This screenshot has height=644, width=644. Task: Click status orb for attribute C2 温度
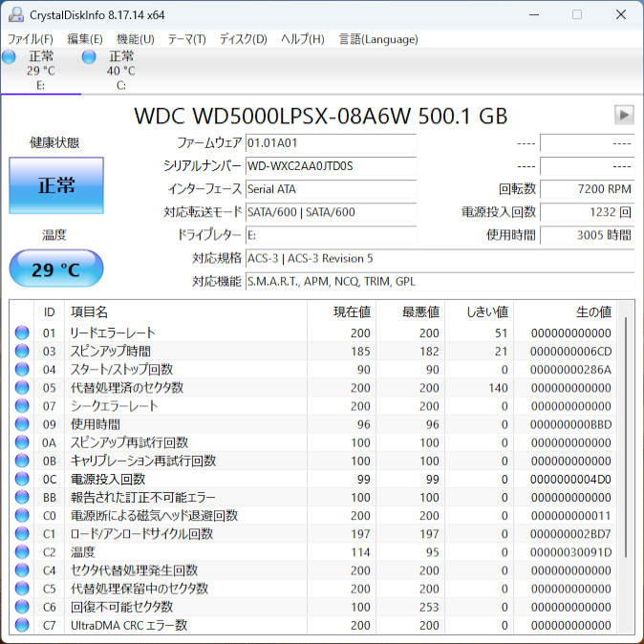[x=22, y=552]
